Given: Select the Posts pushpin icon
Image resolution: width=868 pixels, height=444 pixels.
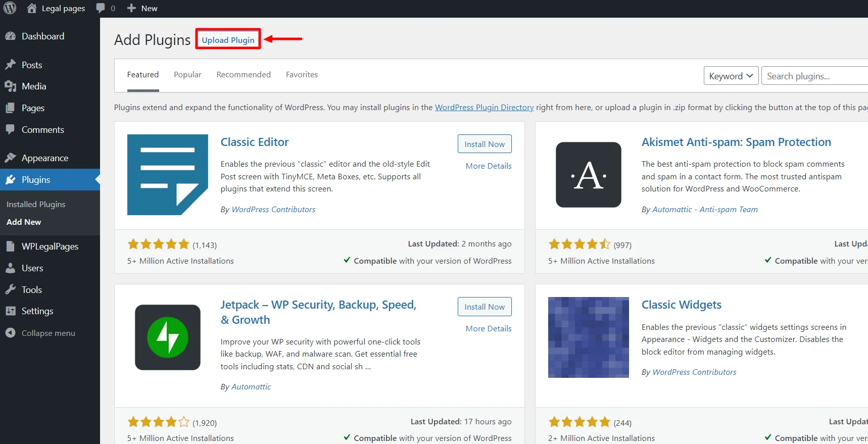Looking at the screenshot, I should tap(10, 65).
